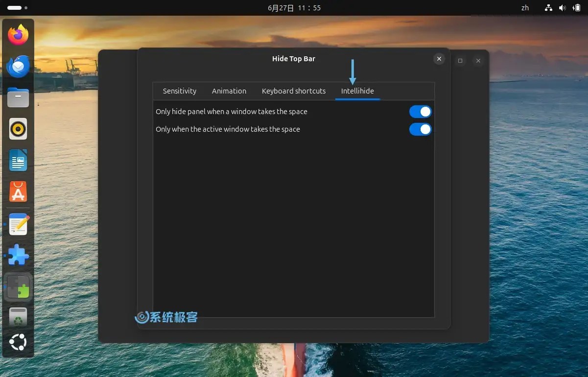The width and height of the screenshot is (588, 377).
Task: Open the Files application
Action: tap(18, 97)
